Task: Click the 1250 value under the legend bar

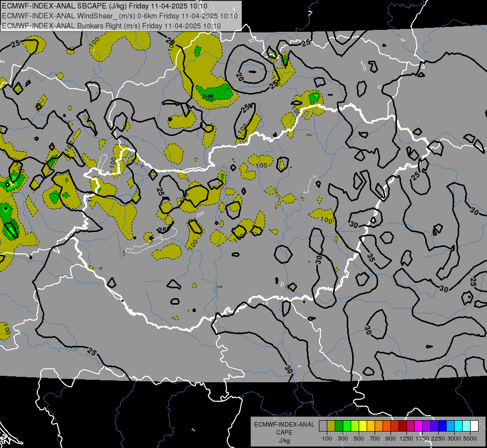Action: click(x=406, y=439)
